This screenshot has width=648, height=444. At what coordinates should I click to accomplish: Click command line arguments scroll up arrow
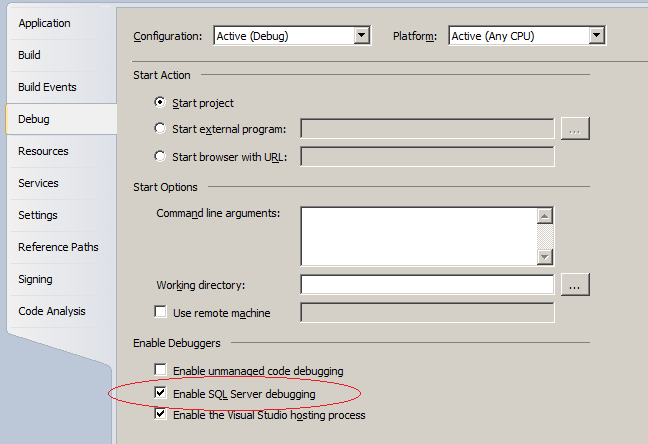545,216
